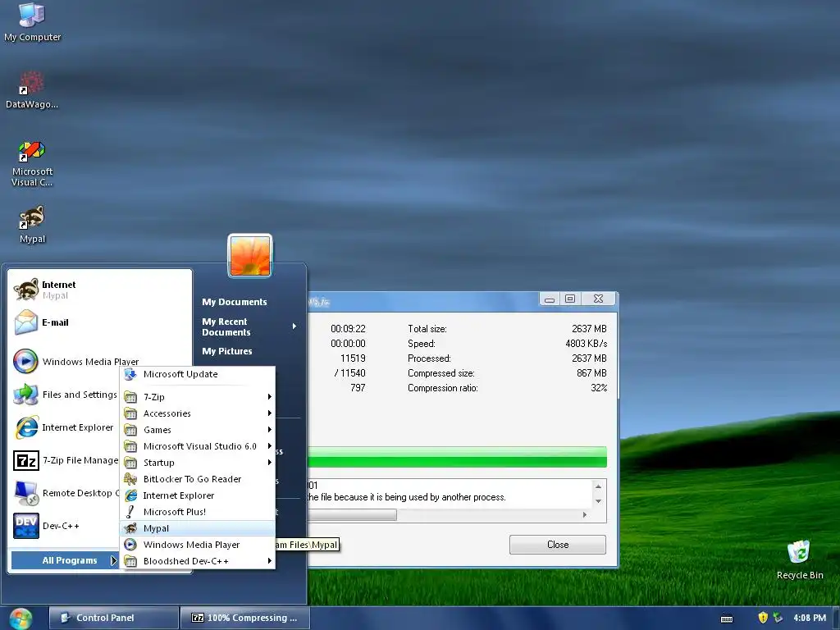Click the Windows Media Player icon in programs list
This screenshot has height=630, width=840.
point(130,545)
